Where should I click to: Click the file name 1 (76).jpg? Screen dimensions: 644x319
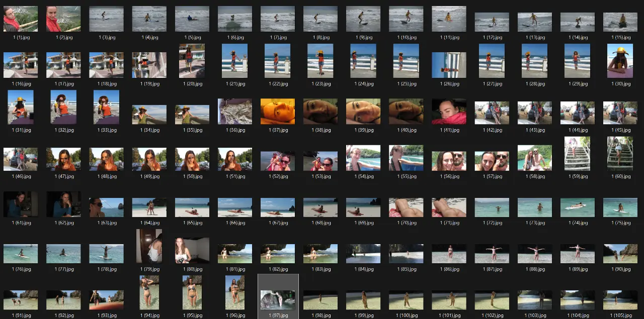[x=21, y=269]
